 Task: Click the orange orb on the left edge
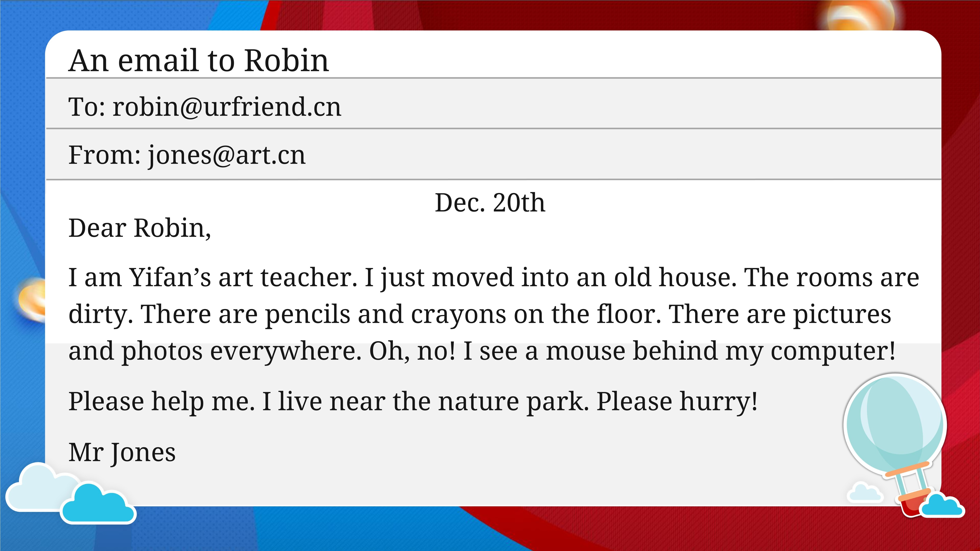click(x=32, y=300)
